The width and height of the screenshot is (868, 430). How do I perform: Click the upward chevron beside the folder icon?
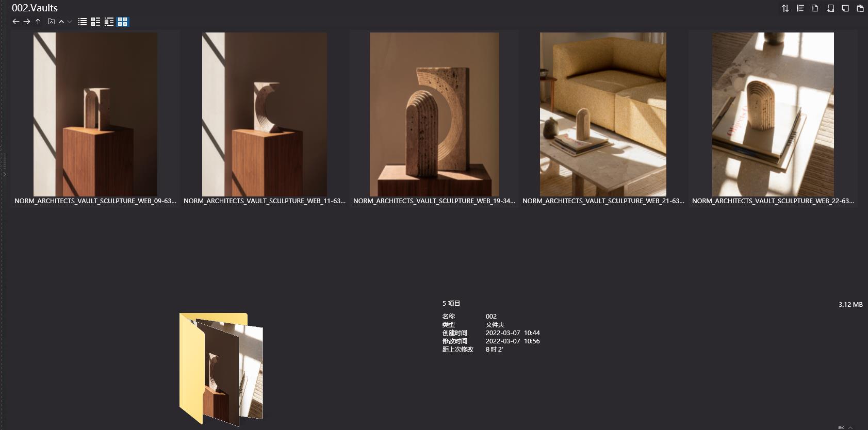tap(61, 22)
